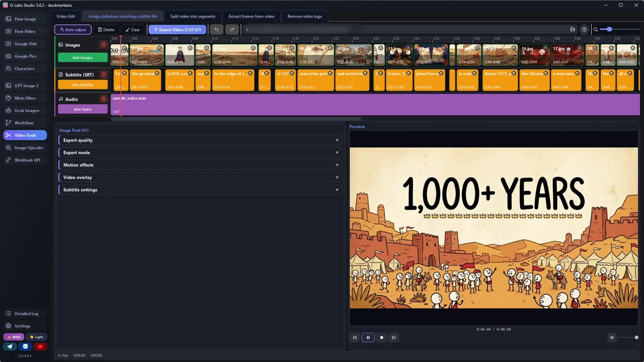Open the YouTube channel icon

click(x=41, y=346)
